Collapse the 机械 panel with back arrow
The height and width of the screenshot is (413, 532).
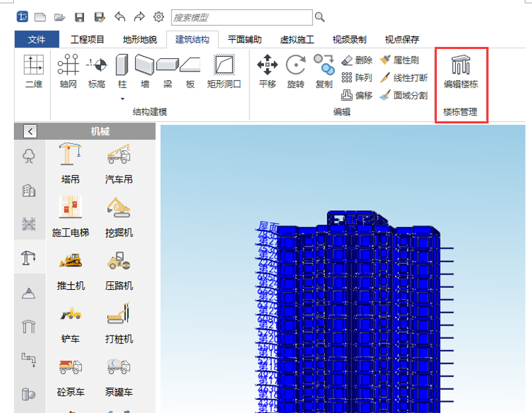pos(30,131)
